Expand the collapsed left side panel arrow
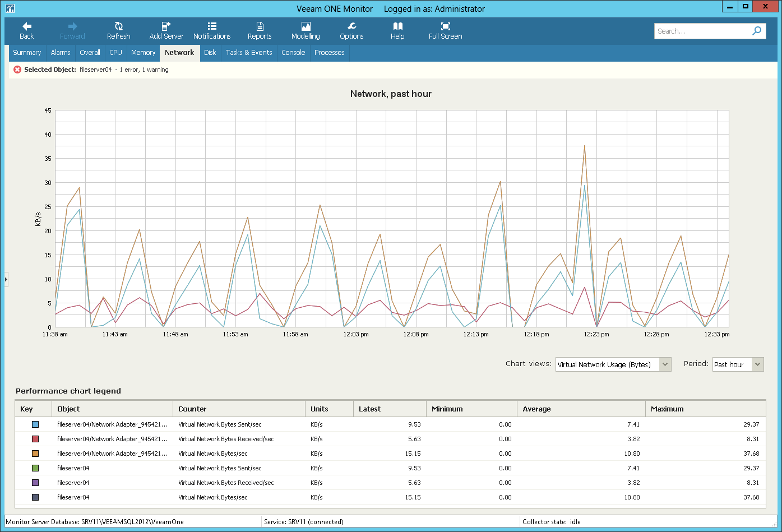The width and height of the screenshot is (782, 532). (6, 279)
